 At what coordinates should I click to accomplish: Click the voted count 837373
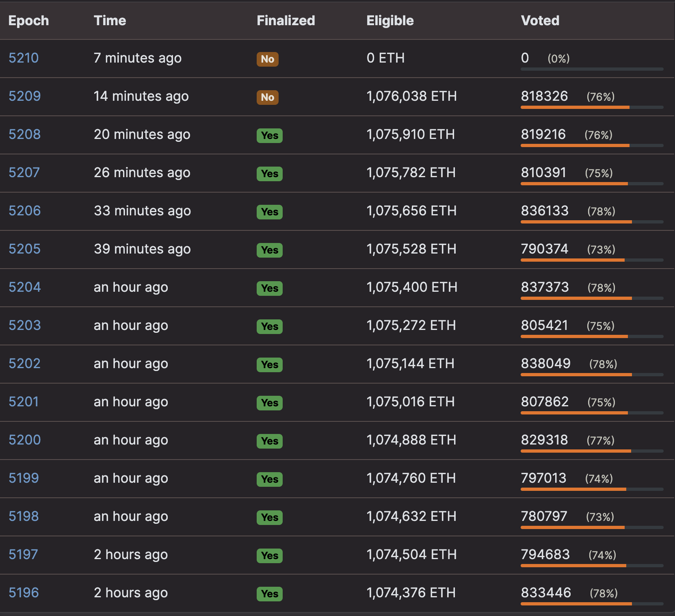click(x=545, y=287)
